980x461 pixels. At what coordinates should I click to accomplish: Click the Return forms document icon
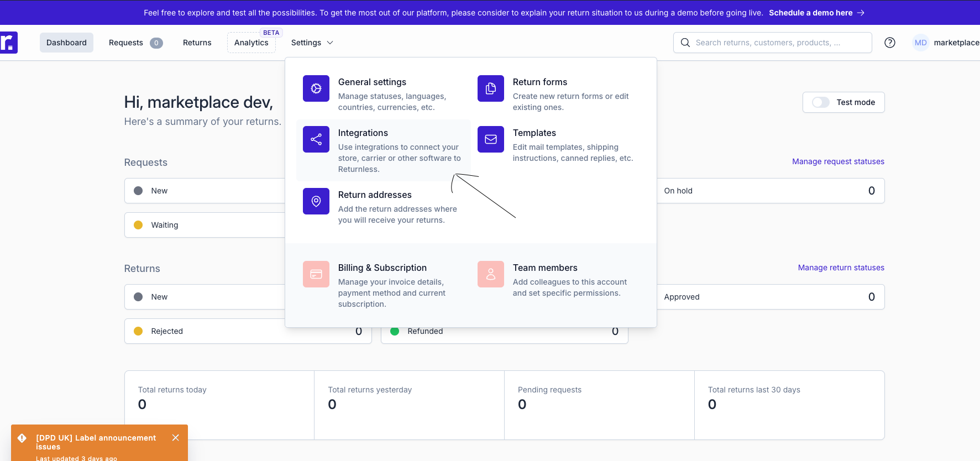tap(490, 88)
